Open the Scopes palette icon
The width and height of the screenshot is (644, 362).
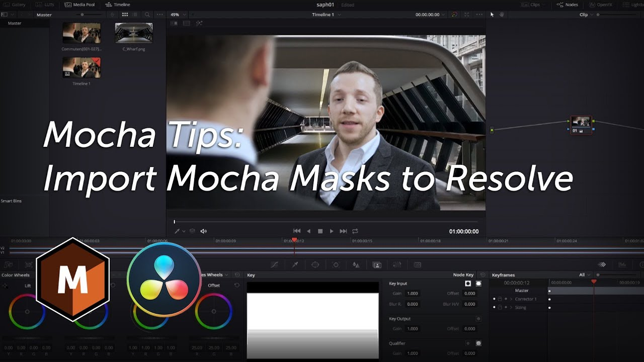click(622, 264)
